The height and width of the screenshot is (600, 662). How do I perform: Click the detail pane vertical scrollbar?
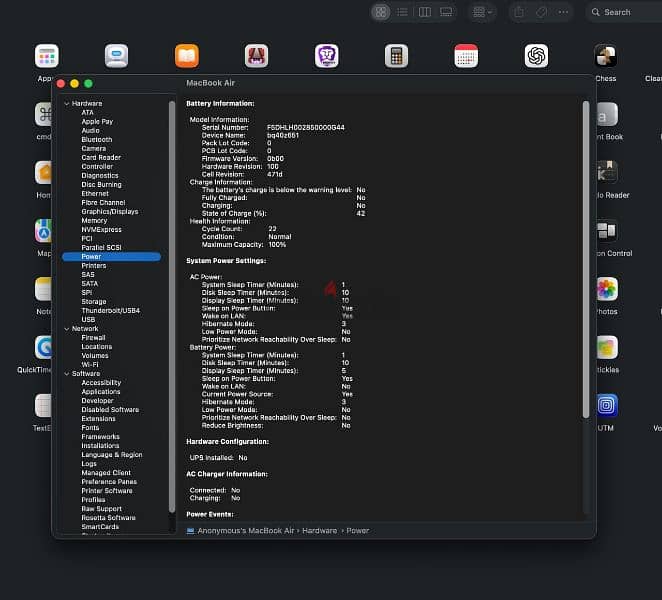point(586,259)
